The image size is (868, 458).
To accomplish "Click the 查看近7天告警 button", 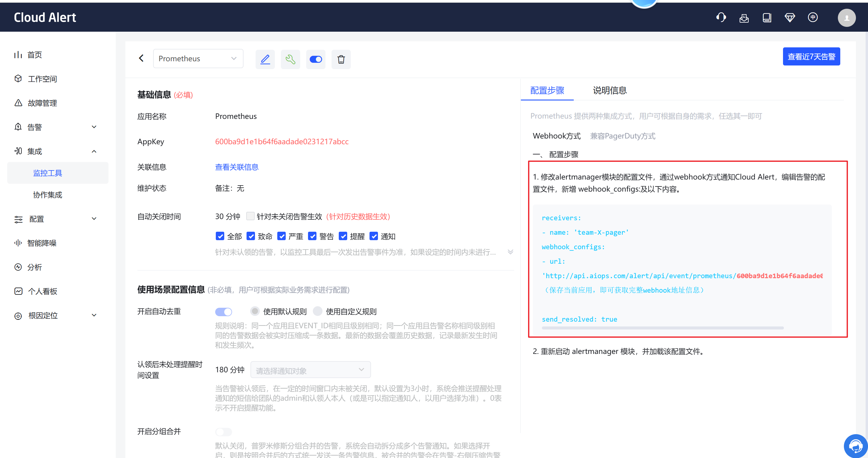I will 811,56.
